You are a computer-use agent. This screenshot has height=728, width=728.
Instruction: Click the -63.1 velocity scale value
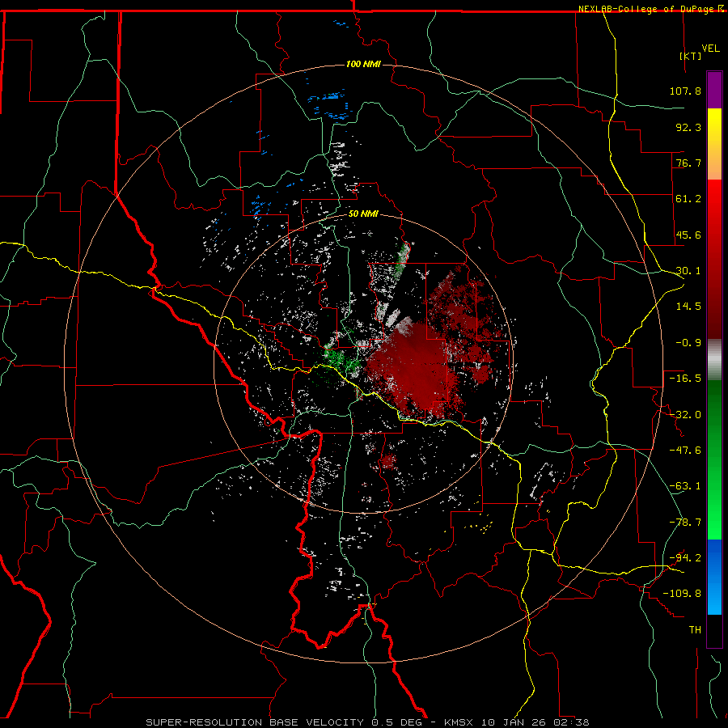coord(685,486)
